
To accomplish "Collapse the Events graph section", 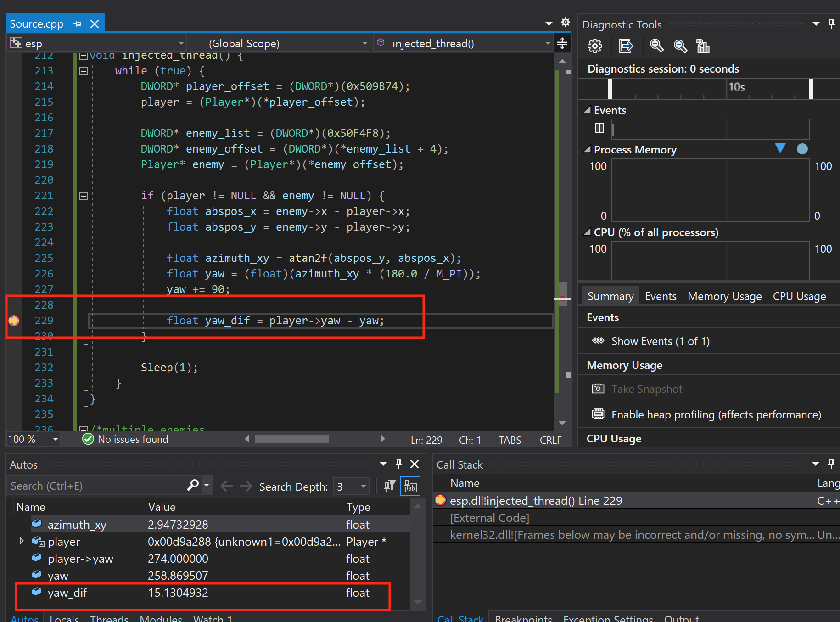I will click(x=587, y=110).
